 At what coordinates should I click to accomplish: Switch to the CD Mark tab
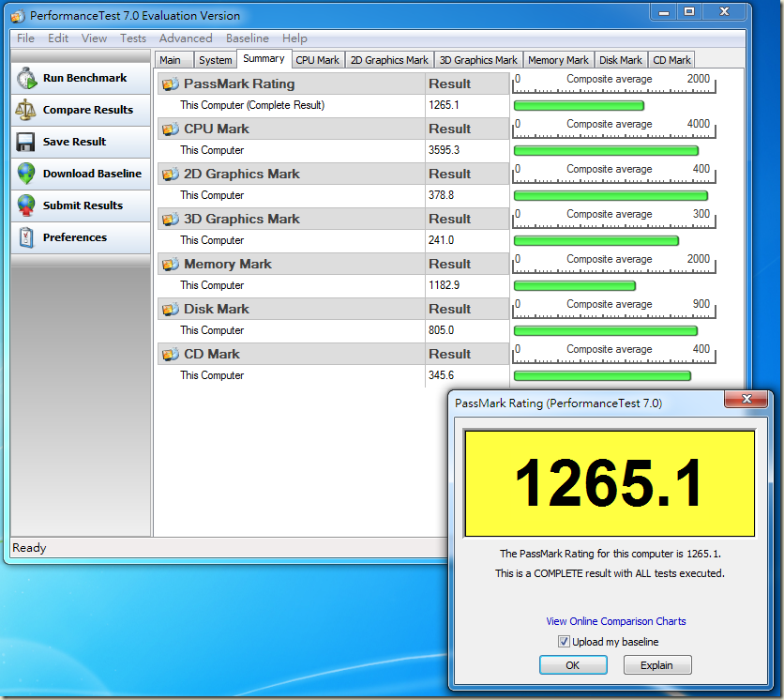click(x=671, y=60)
